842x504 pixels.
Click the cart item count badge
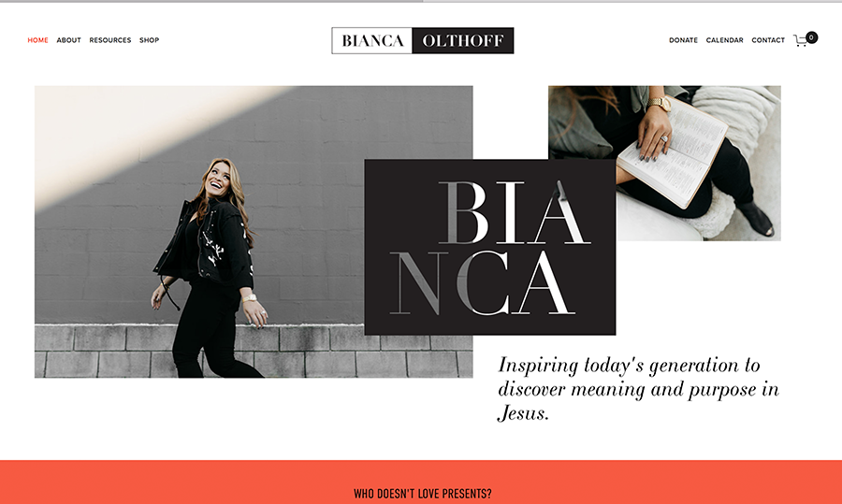point(811,37)
